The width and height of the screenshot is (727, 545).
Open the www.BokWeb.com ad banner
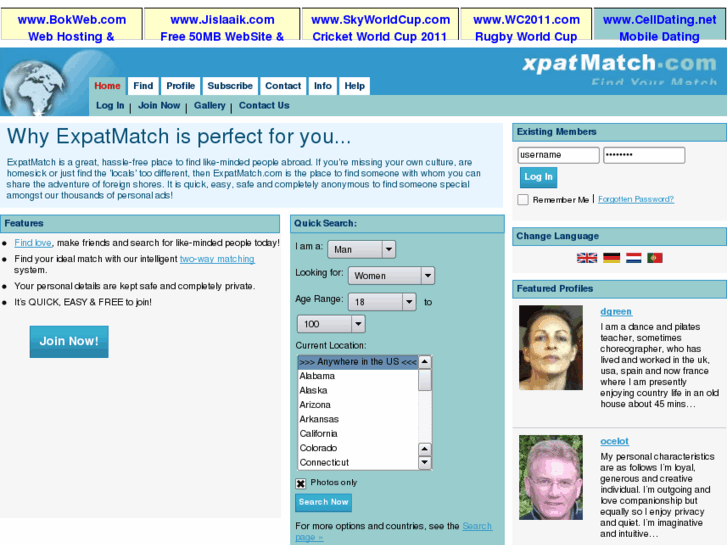point(71,24)
